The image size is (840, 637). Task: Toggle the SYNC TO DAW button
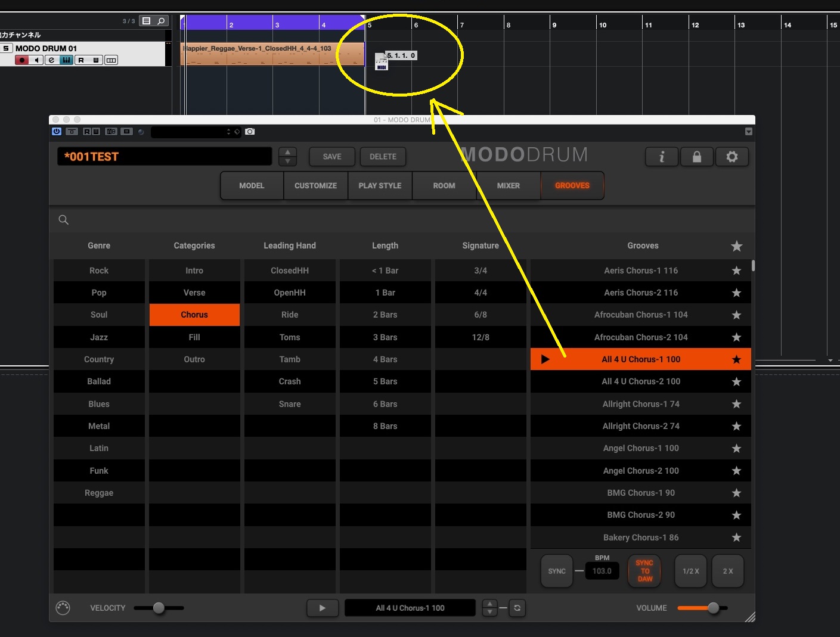[644, 571]
